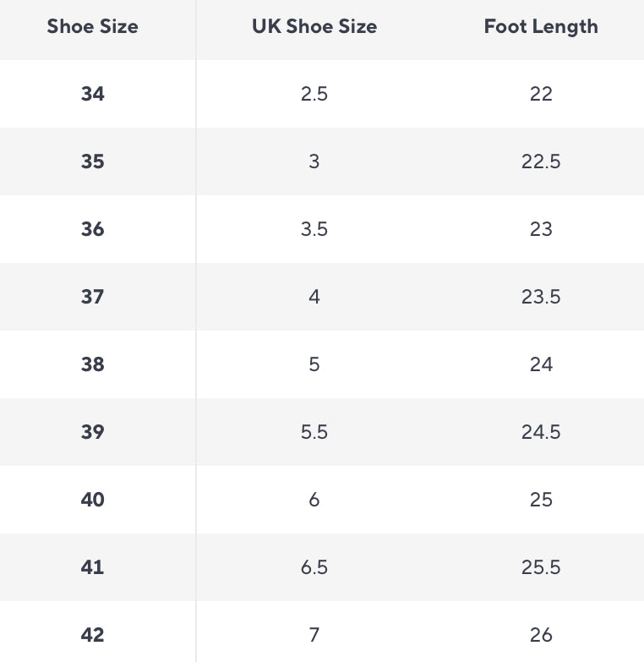Select shoe size 41 row label
This screenshot has width=644, height=662.
coord(92,567)
